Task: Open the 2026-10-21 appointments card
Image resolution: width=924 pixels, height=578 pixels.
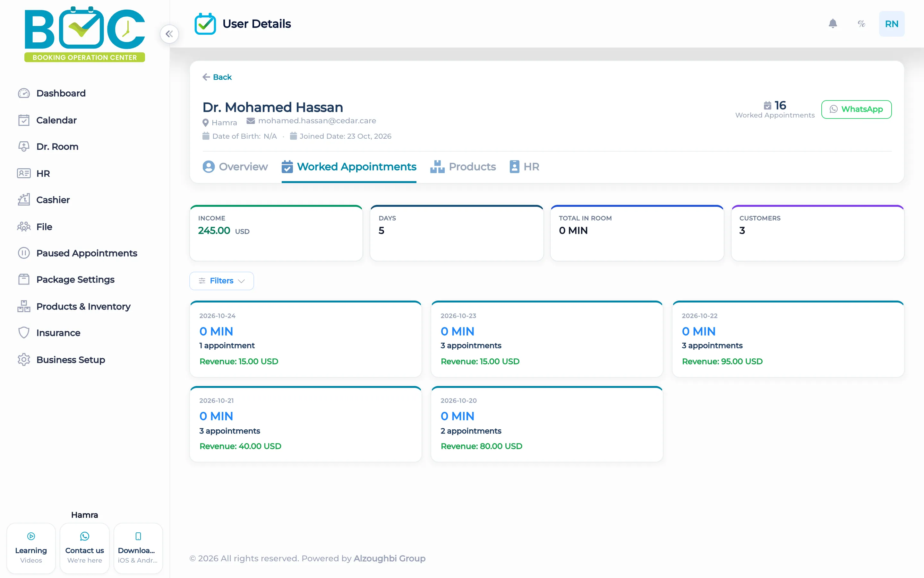Action: click(x=305, y=424)
